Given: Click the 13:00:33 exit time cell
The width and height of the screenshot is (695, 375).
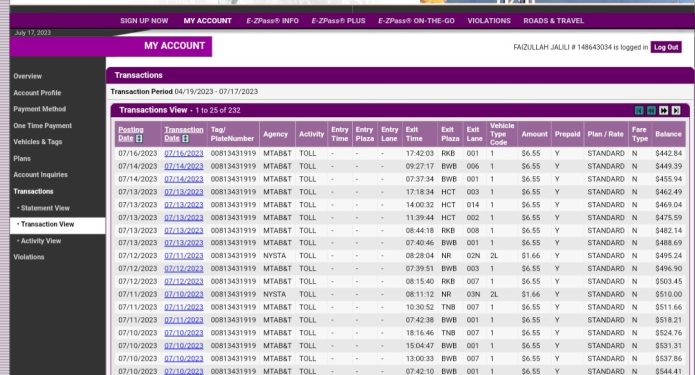Looking at the screenshot, I should 419,359.
